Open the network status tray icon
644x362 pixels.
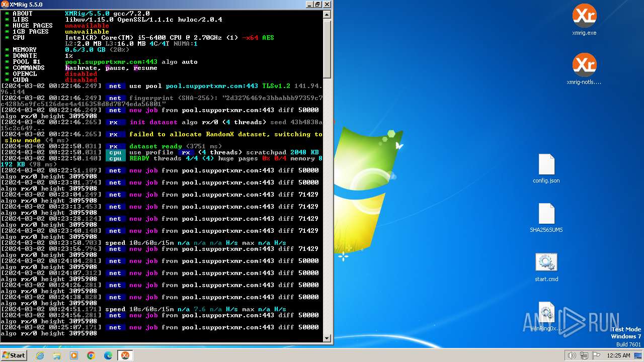click(584, 355)
